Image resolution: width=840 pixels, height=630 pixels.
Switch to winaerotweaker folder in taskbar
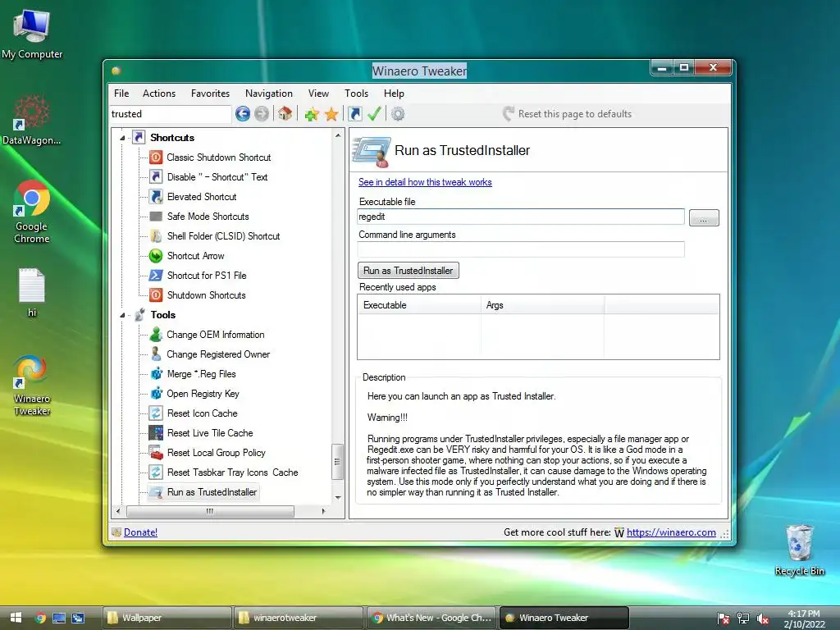tap(299, 618)
